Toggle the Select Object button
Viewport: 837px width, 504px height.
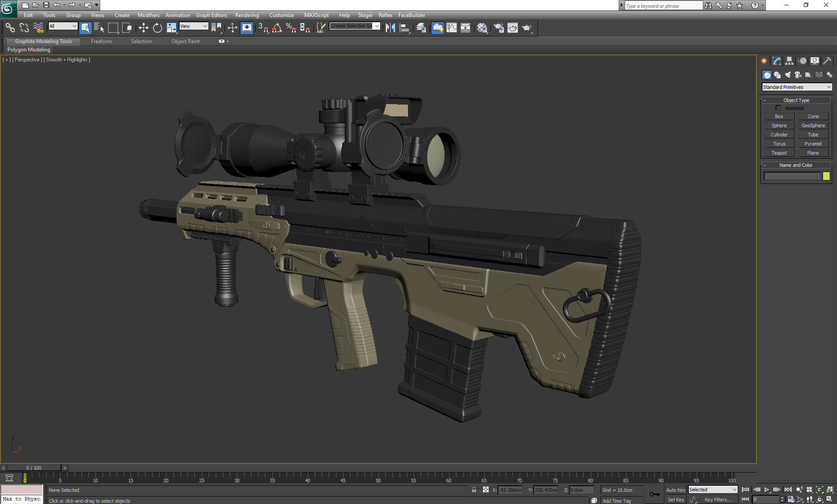pyautogui.click(x=85, y=28)
